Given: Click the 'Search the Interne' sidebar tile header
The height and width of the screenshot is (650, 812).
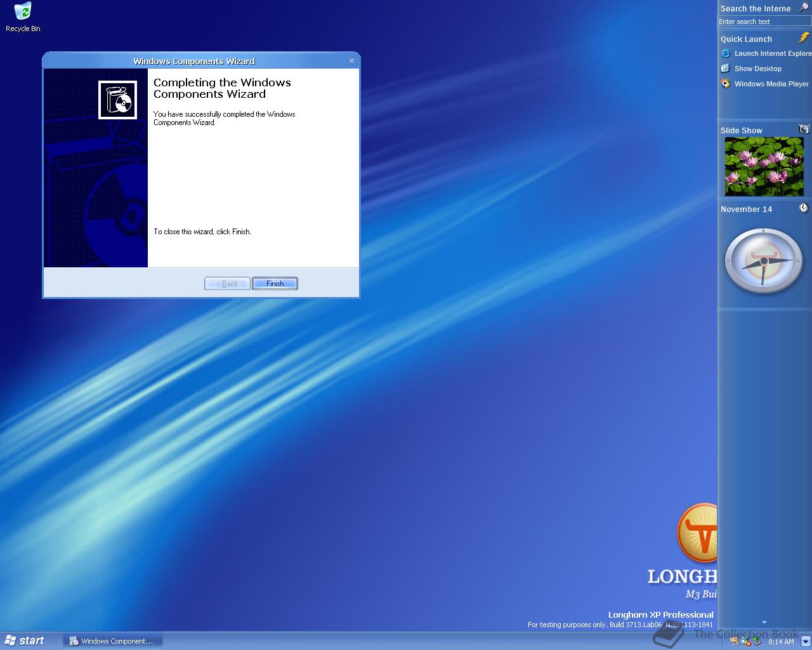Looking at the screenshot, I should coord(756,9).
